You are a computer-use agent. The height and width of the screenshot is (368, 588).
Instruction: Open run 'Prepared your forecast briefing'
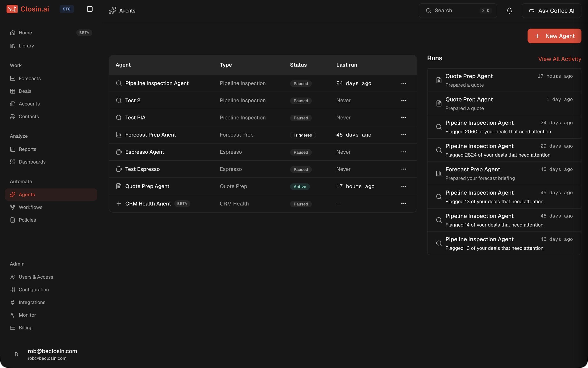pos(504,173)
